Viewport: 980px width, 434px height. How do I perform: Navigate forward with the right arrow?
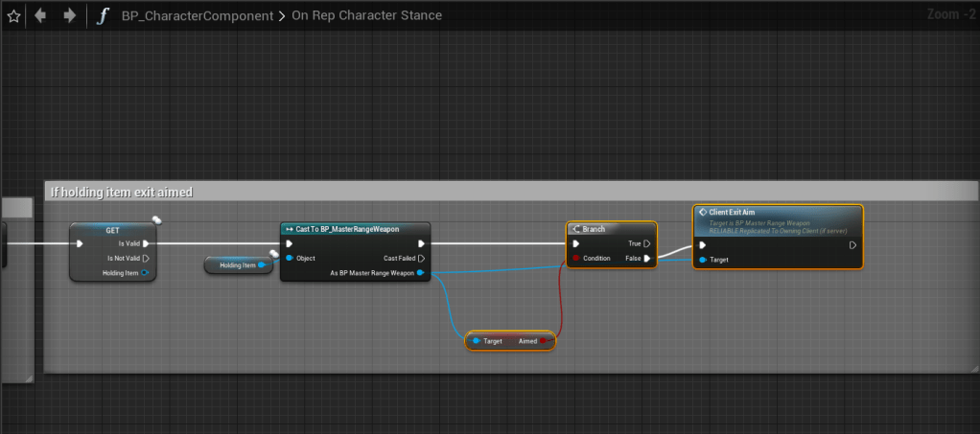tap(68, 16)
